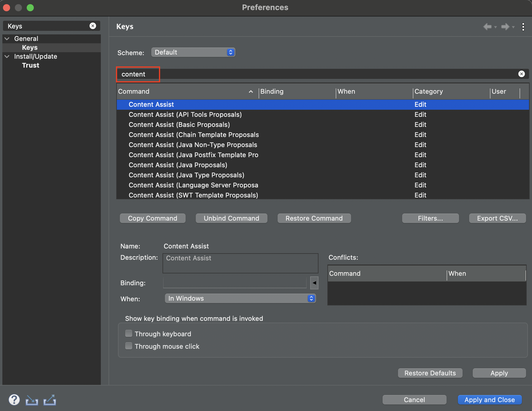532x411 pixels.
Task: Open the Scheme Default dropdown
Action: 193,52
